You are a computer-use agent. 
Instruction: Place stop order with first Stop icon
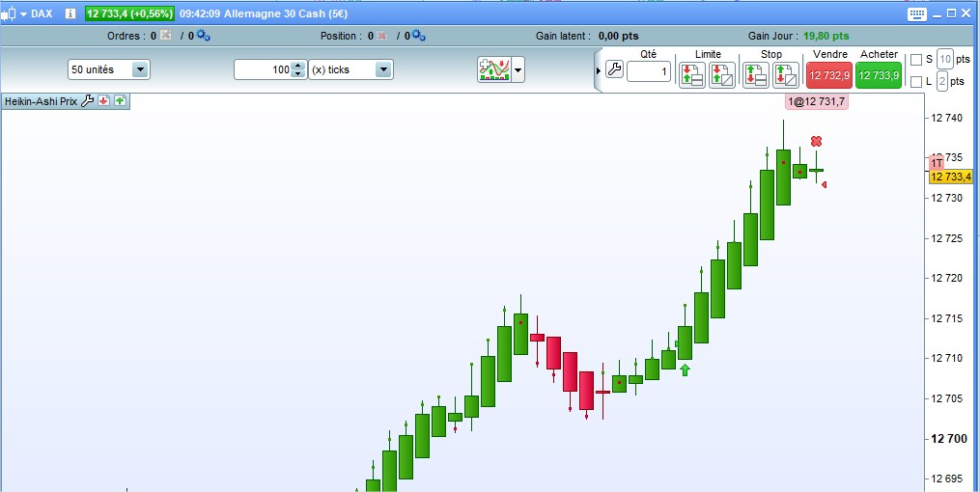click(x=756, y=75)
